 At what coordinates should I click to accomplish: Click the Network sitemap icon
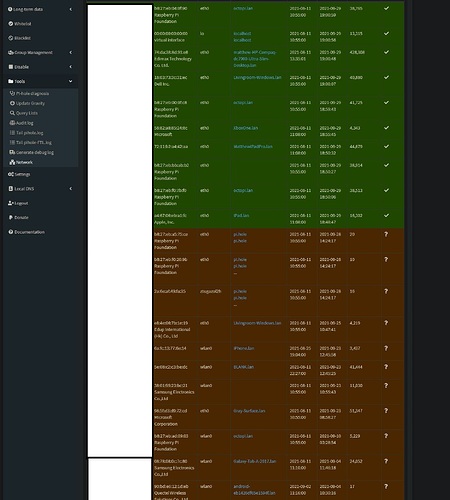coord(12,162)
